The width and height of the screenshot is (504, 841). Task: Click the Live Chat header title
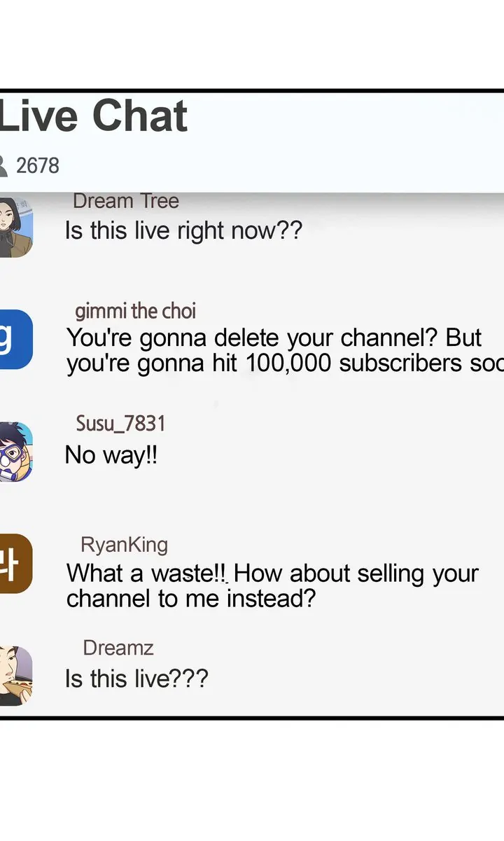click(x=94, y=116)
